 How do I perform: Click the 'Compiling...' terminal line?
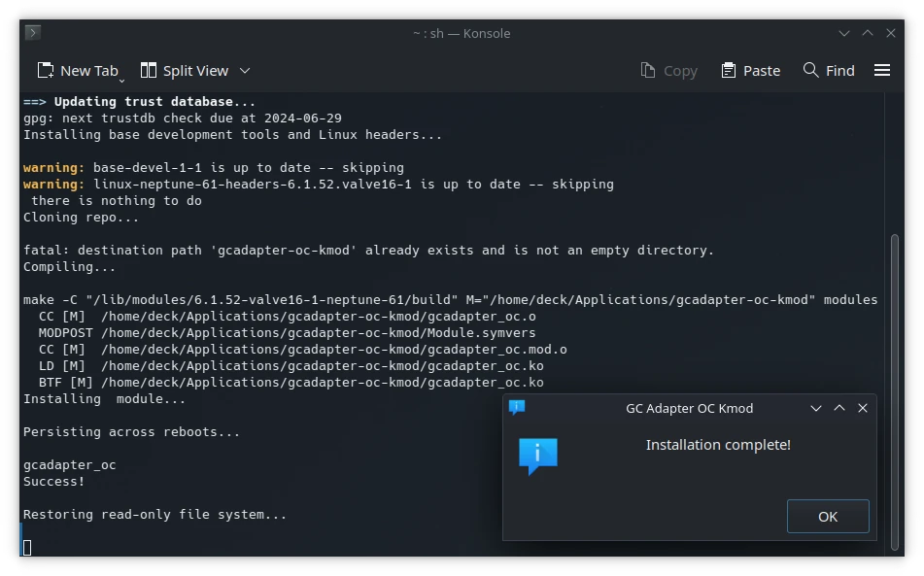click(x=70, y=267)
